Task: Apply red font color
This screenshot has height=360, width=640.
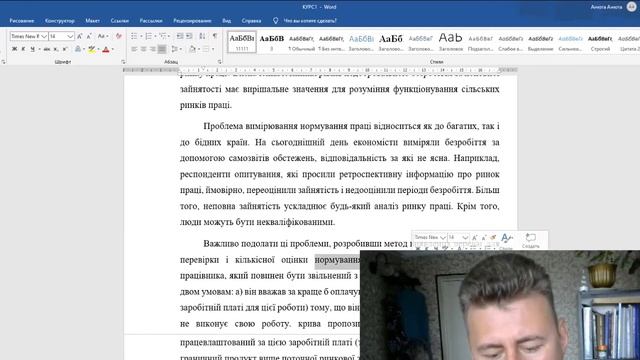Action: pyautogui.click(x=106, y=49)
